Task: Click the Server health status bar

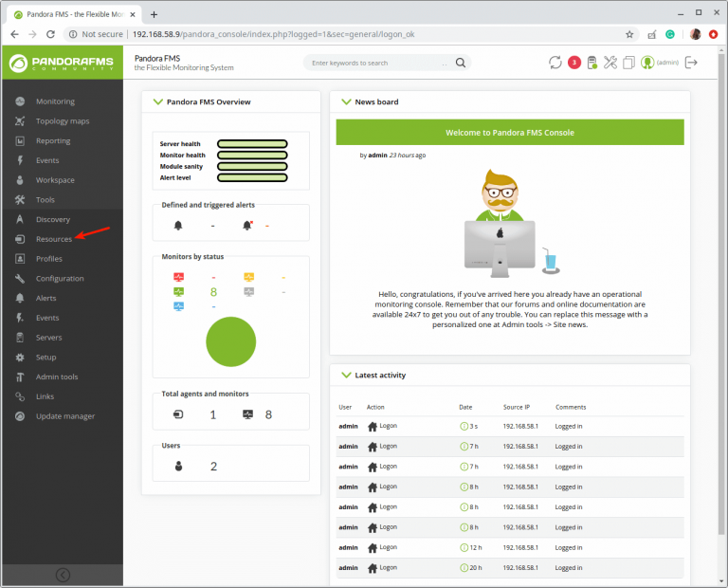Action: click(x=251, y=144)
